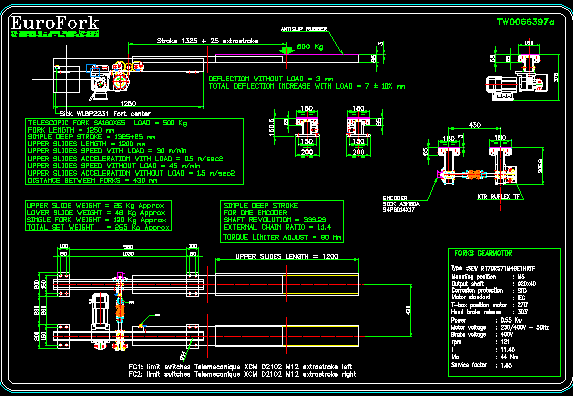Select the 'Motor voltage' row
The width and height of the screenshot is (573, 396).
click(500, 328)
